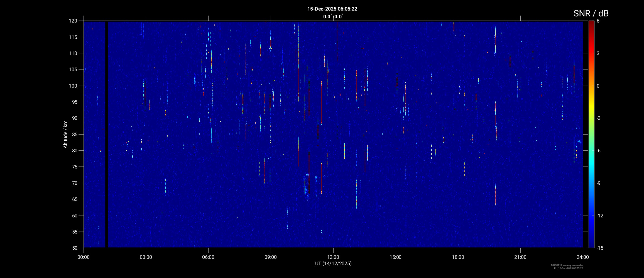Image resolution: width=644 pixels, height=278 pixels.
Task: Select the 0.0°/0.0° beam direction subtitle
Action: pyautogui.click(x=333, y=17)
